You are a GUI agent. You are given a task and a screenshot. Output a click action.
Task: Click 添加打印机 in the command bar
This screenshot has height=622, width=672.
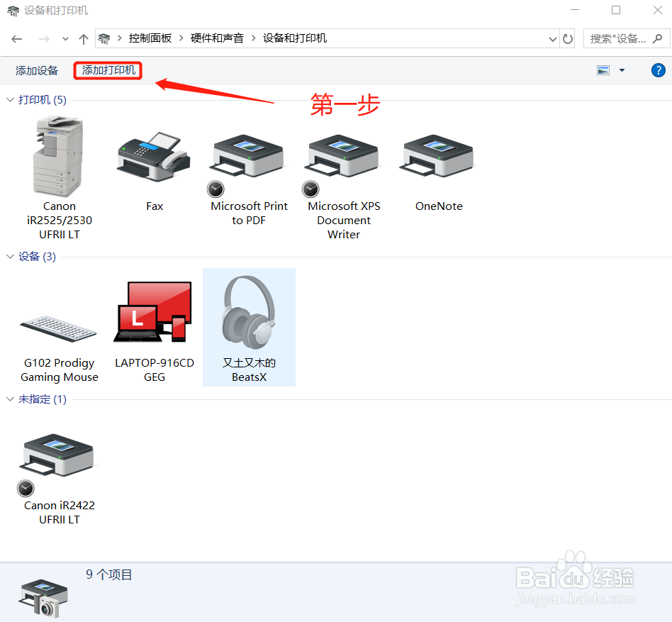108,70
